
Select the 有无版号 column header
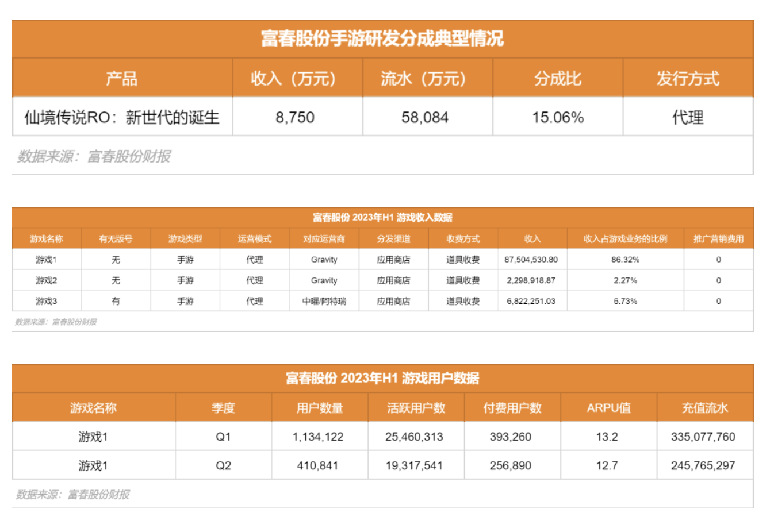point(116,238)
